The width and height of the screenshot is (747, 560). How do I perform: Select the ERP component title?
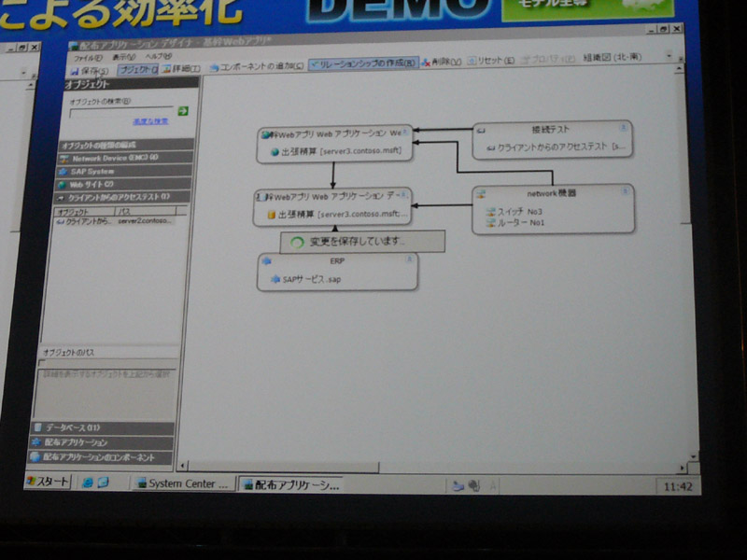click(337, 261)
